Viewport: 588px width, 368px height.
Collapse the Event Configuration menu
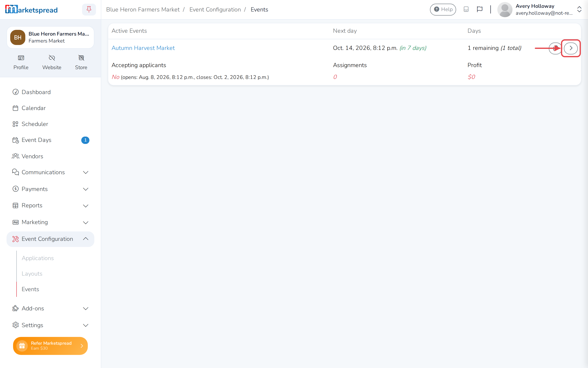tap(50, 239)
